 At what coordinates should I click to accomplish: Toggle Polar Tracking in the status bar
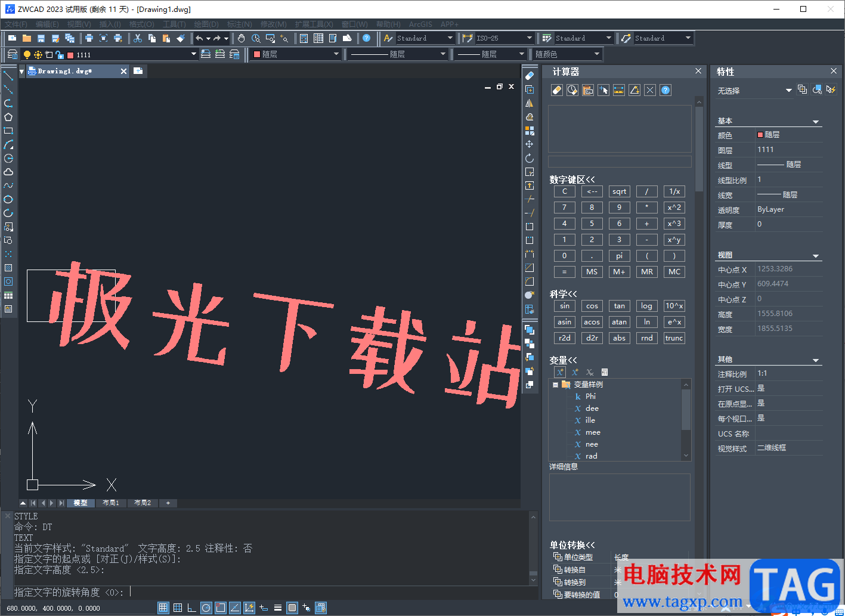coord(206,608)
